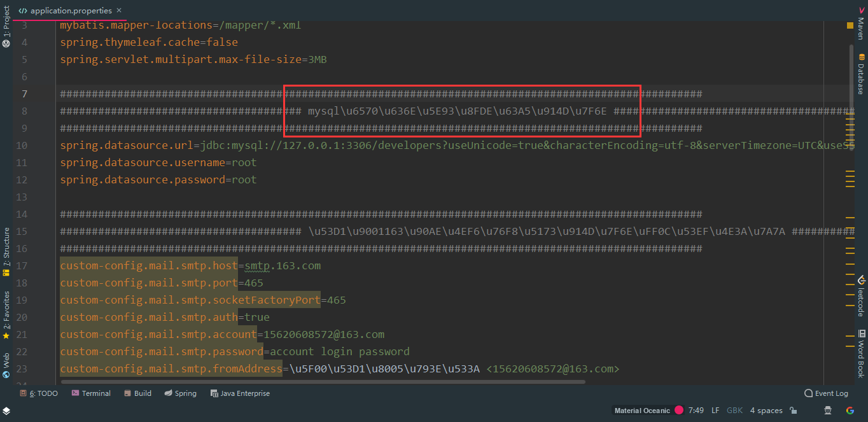Open the Favorites tool window
868x422 pixels.
click(6, 316)
